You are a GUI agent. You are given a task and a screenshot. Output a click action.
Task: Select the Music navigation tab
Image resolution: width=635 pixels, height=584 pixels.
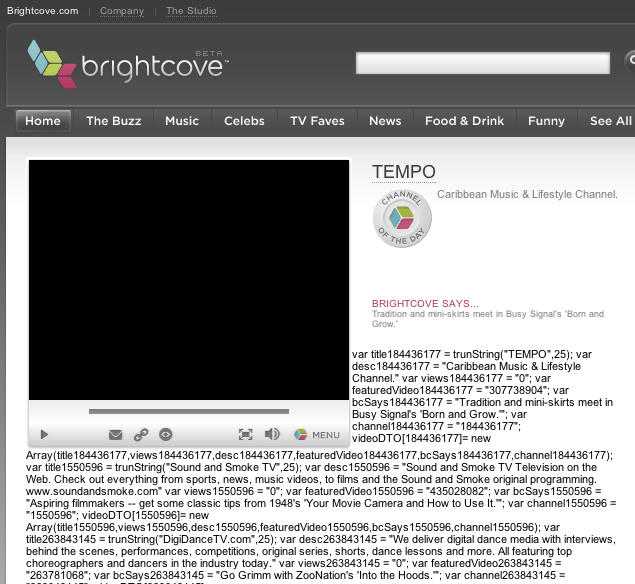click(182, 121)
